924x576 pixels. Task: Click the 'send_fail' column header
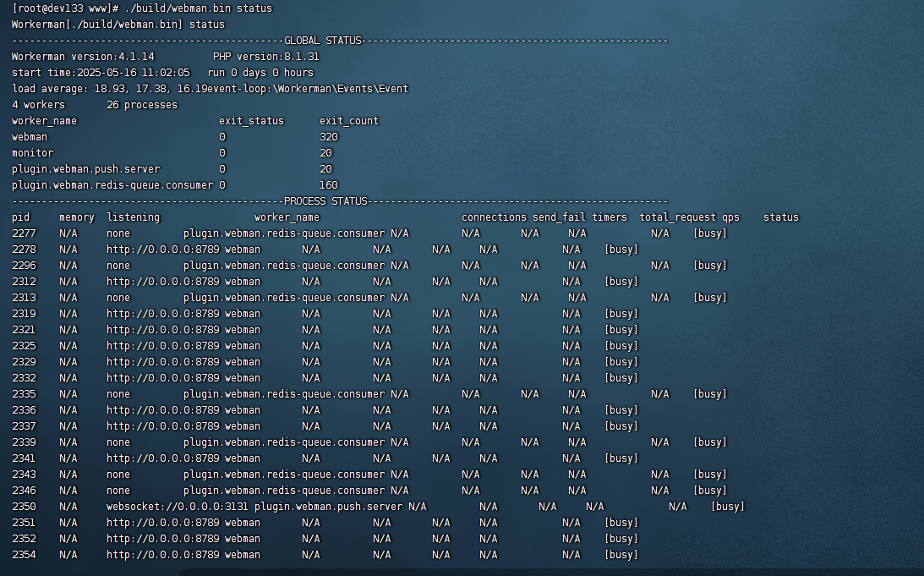click(x=560, y=217)
